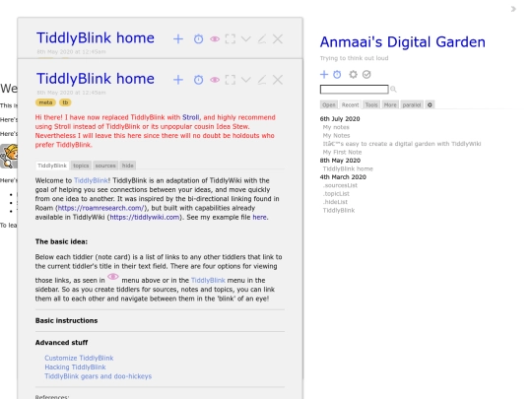532x399 pixels.
Task: Click the clock icon in the lower TiddlyBlink home tiddler
Action: coord(198,80)
